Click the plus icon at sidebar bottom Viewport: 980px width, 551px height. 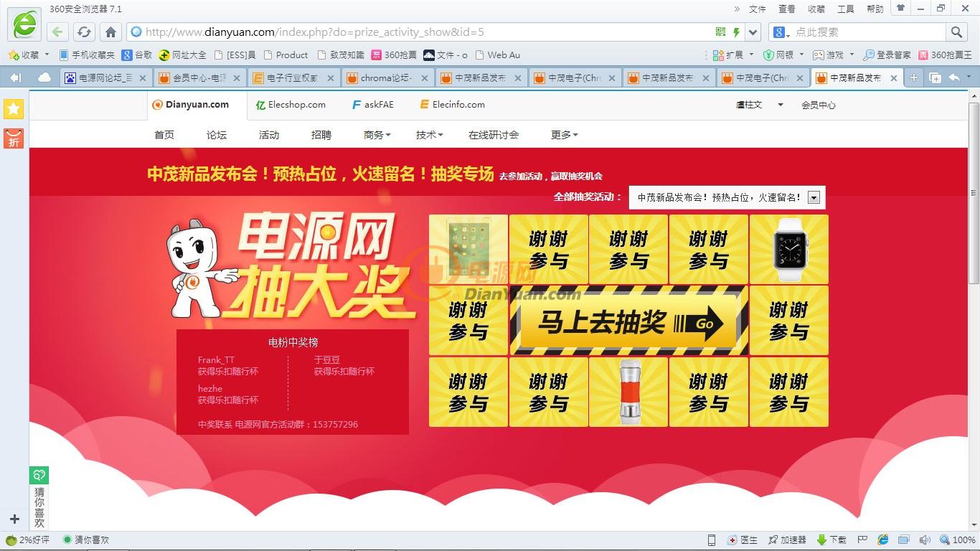tap(14, 519)
